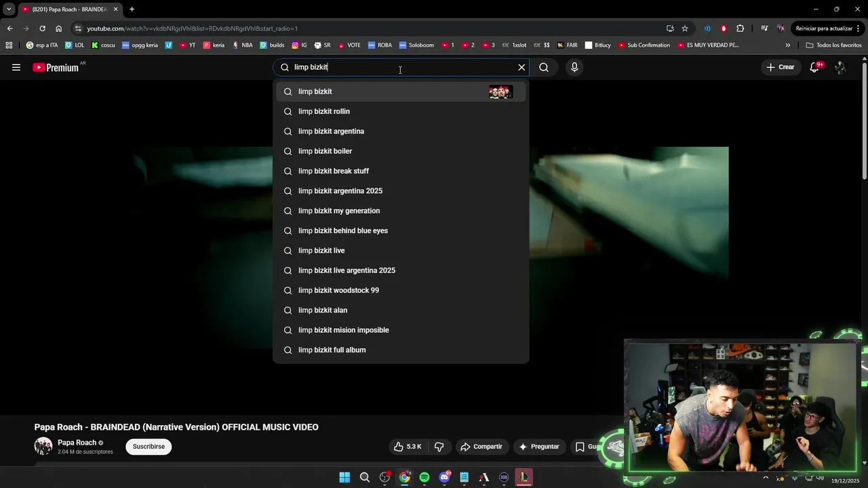Clear the search box with the X
The width and height of the screenshot is (868, 488).
[521, 67]
